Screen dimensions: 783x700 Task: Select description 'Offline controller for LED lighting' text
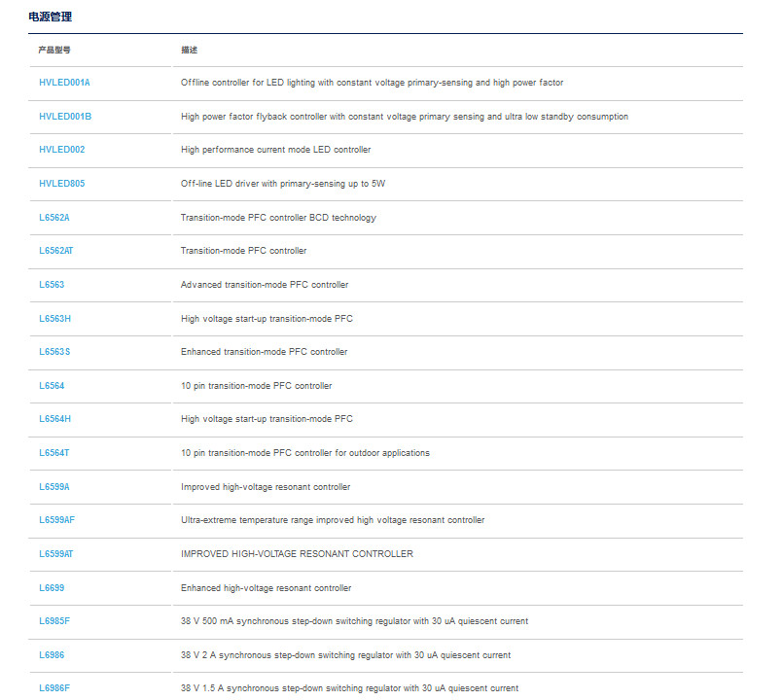[x=372, y=83]
